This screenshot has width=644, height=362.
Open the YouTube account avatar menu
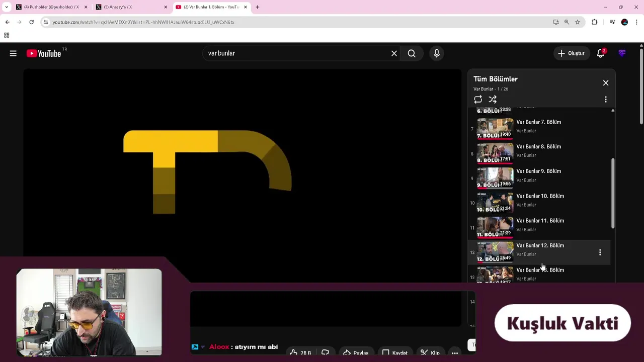coord(622,53)
